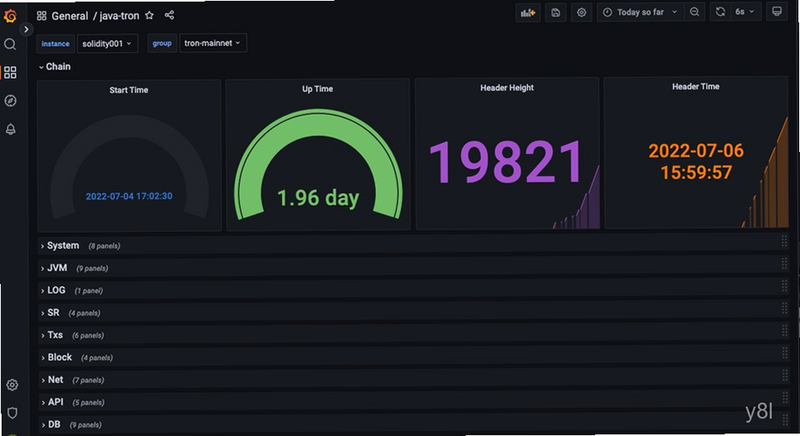The width and height of the screenshot is (800, 436).
Task: Expand the LOG row
Action: pos(53,290)
